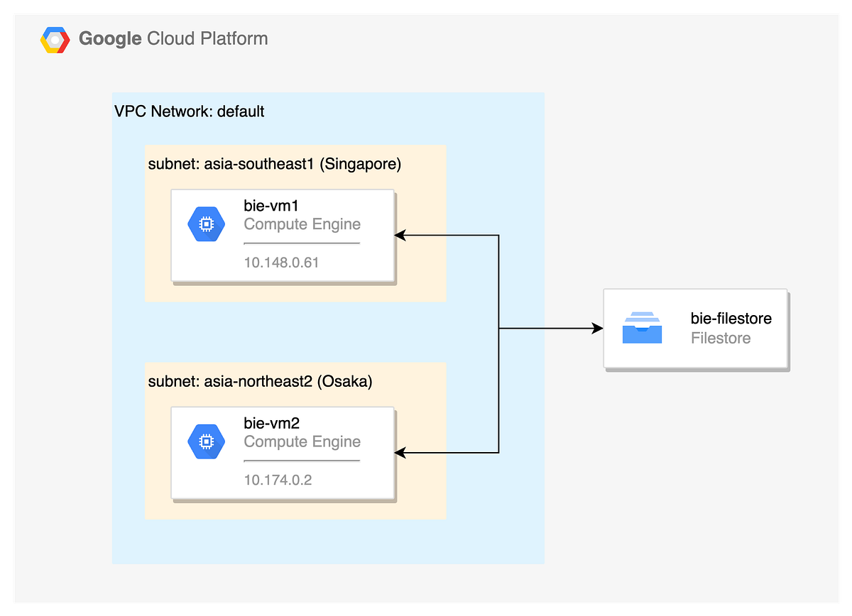Click the Compute Engine label under bie-vm1
This screenshot has height=616, width=852.
point(302,224)
